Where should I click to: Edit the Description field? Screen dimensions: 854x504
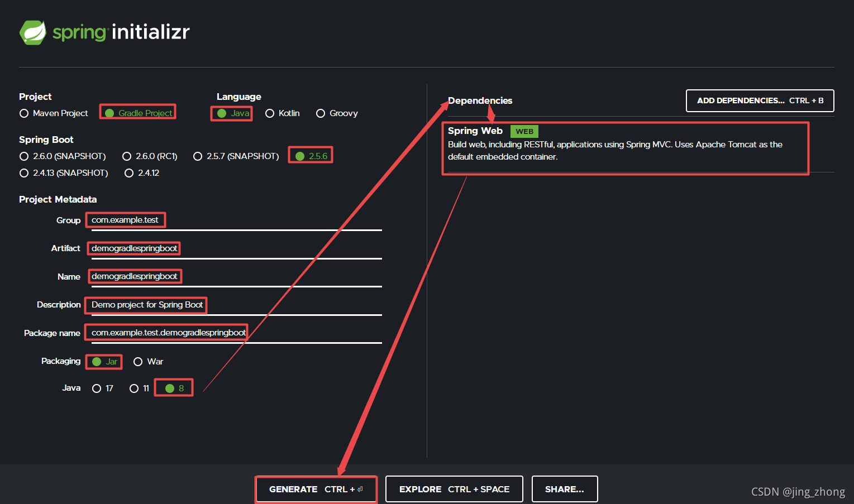coord(236,305)
